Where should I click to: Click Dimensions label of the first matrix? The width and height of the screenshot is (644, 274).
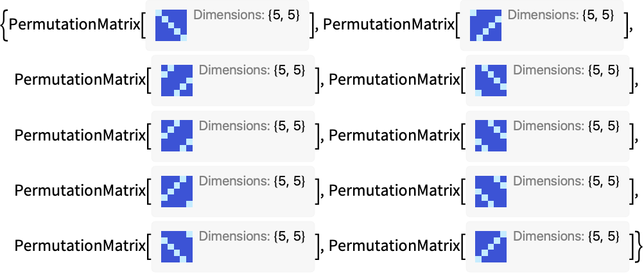click(x=247, y=15)
